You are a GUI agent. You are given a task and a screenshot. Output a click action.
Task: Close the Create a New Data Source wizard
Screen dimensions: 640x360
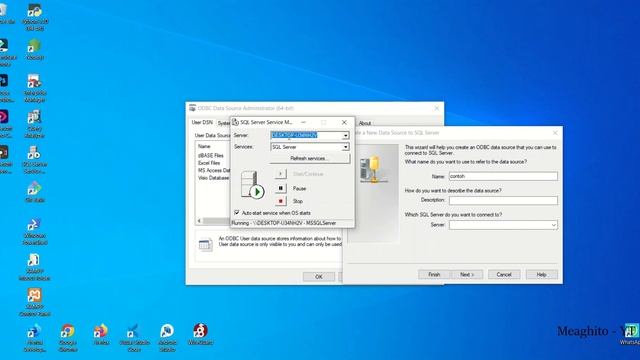(555, 133)
